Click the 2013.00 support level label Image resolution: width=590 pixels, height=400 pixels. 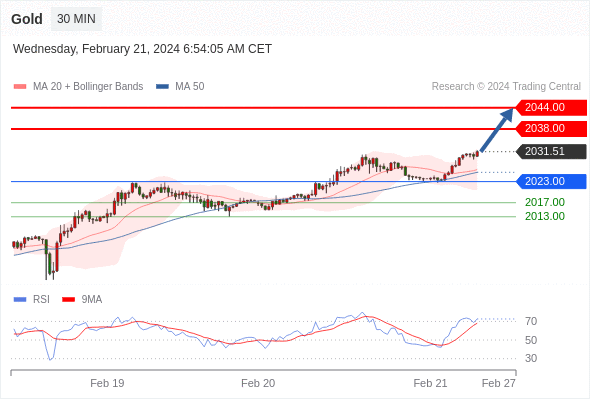click(545, 216)
